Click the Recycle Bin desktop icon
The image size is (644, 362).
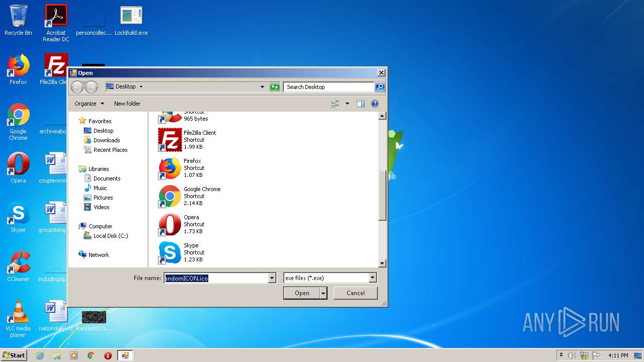pyautogui.click(x=18, y=20)
